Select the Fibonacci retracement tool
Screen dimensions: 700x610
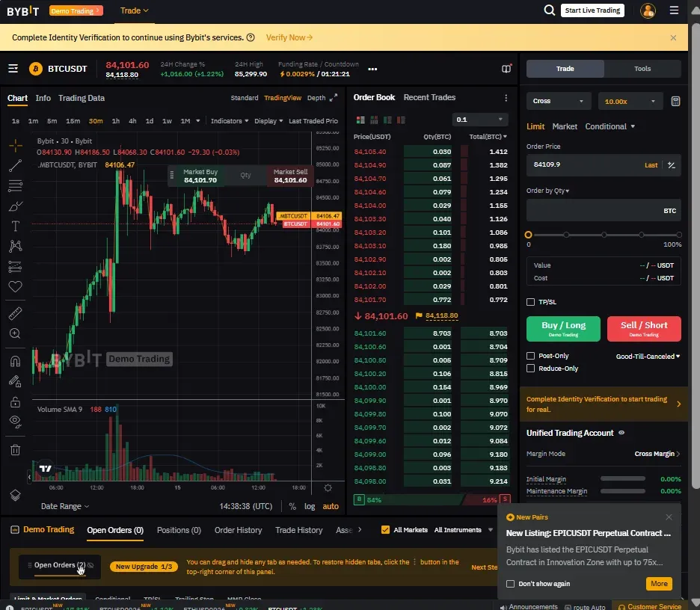[x=15, y=185]
